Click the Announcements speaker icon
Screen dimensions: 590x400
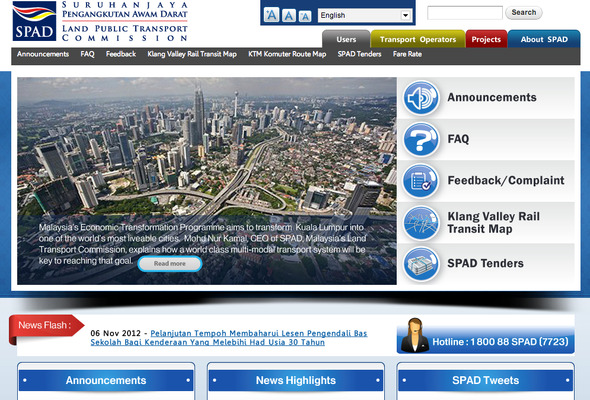point(421,97)
